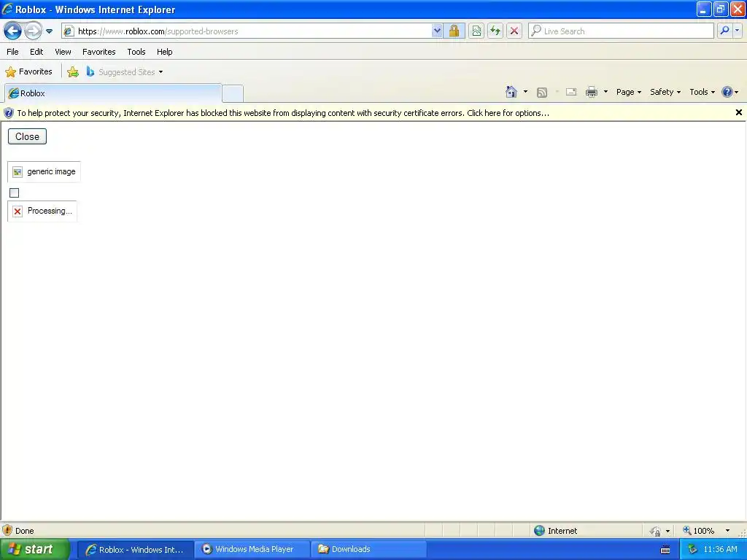The height and width of the screenshot is (560, 747).
Task: Click the security lock icon
Action: [454, 31]
